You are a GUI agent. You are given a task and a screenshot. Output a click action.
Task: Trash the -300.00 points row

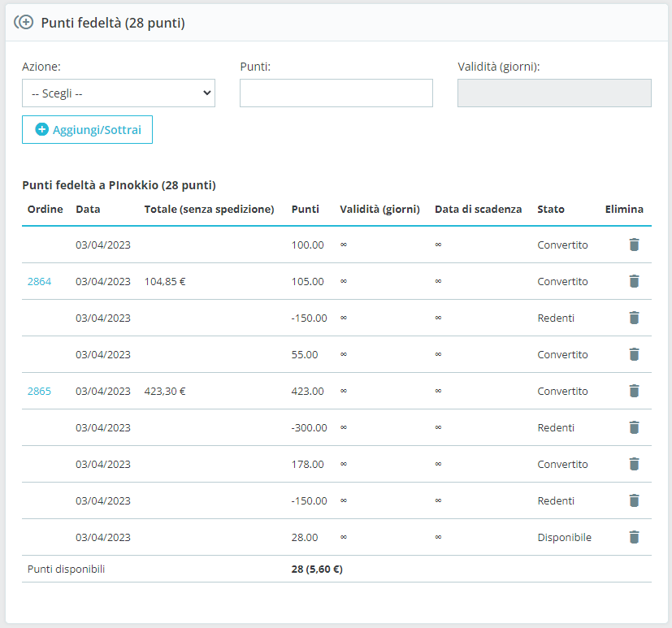[x=634, y=427]
